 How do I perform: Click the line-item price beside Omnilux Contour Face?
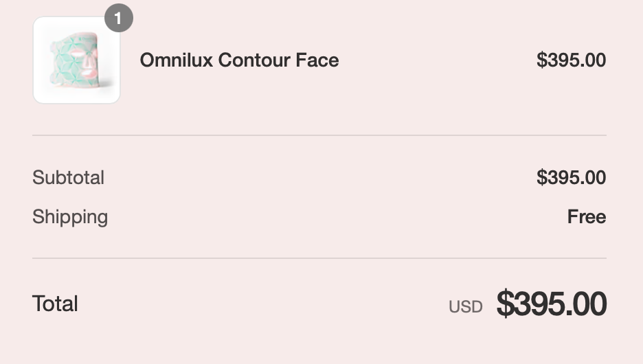pyautogui.click(x=571, y=60)
